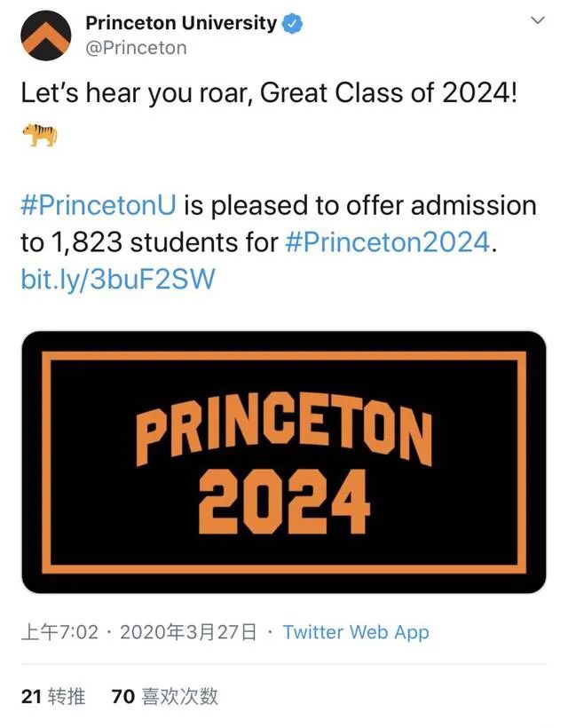Click the 2020年3月27日 date
Image resolution: width=568 pixels, height=728 pixels.
pyautogui.click(x=188, y=632)
